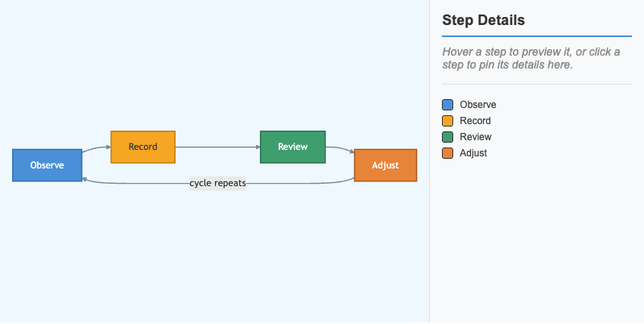
Task: Click the green Review legend swatch
Action: (x=448, y=137)
